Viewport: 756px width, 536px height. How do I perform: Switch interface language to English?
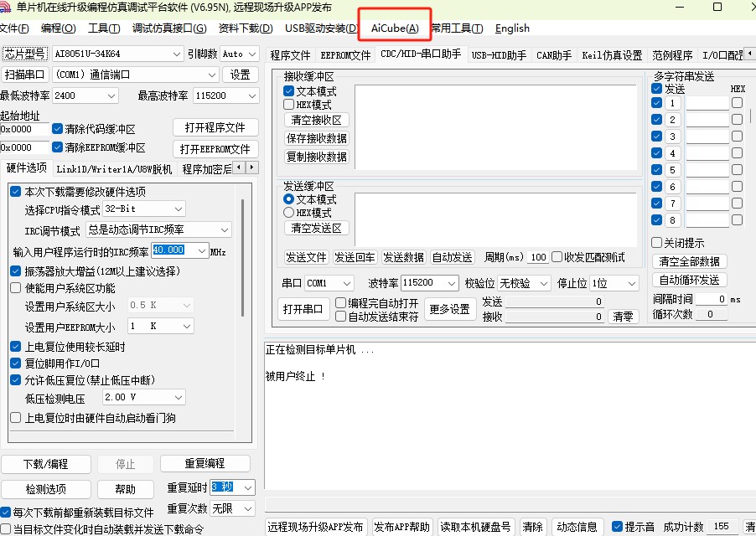pos(512,28)
